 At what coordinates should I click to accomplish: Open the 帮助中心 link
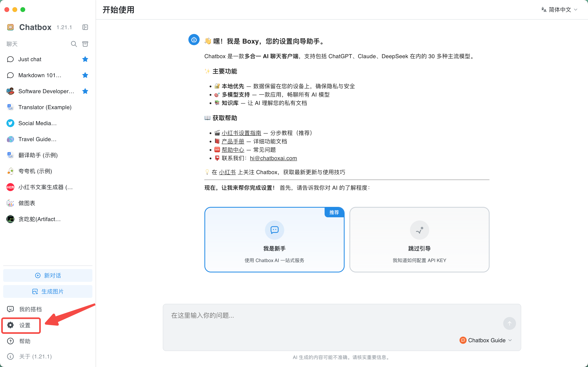coord(233,150)
